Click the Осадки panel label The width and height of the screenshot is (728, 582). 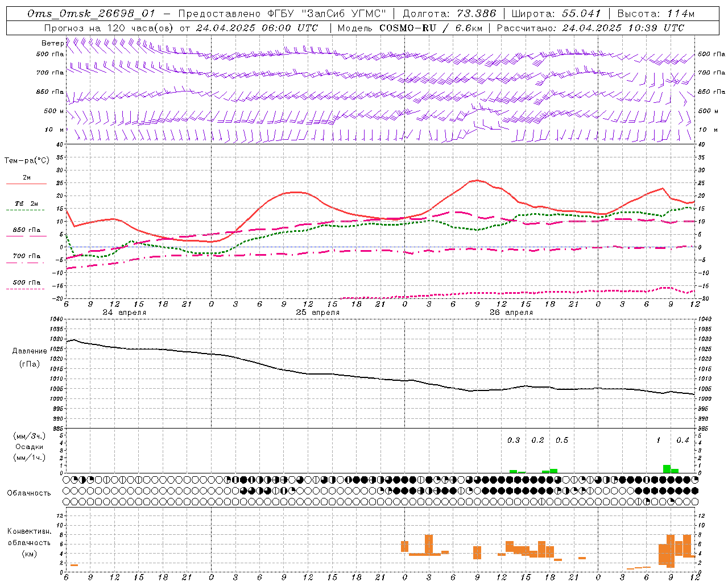coord(29,447)
